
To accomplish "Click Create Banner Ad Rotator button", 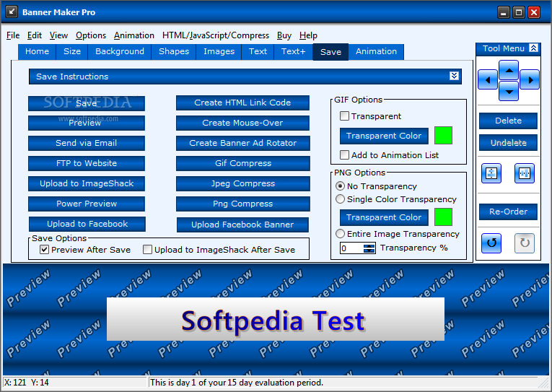I will click(243, 143).
